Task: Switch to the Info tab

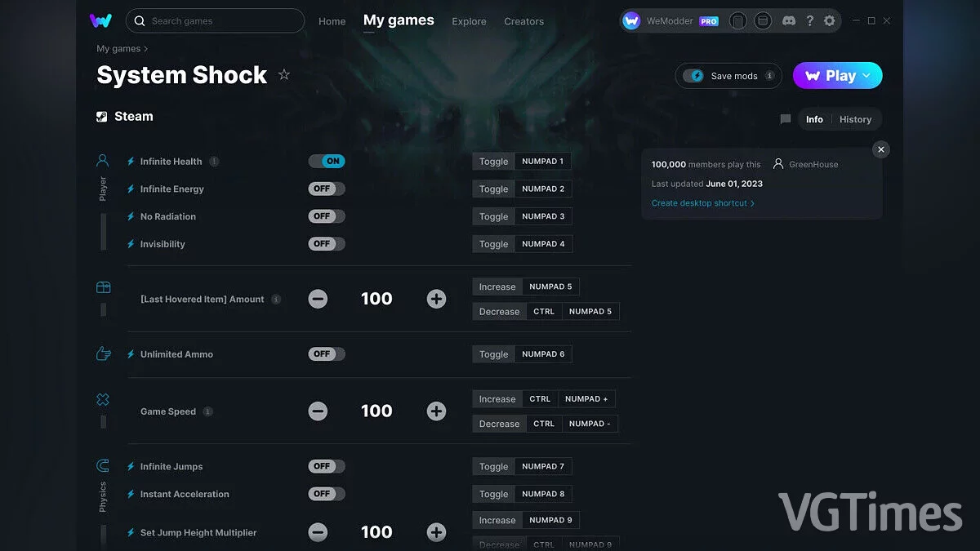Action: pyautogui.click(x=814, y=119)
